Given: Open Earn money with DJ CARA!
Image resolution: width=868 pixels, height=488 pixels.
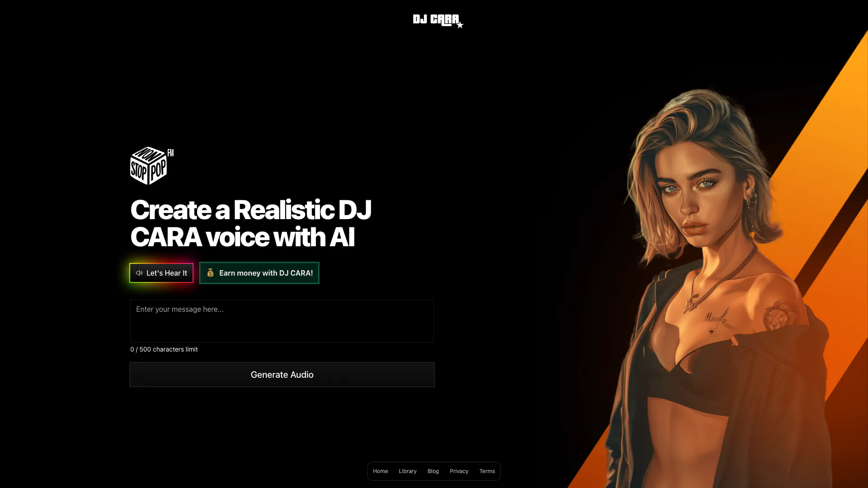Looking at the screenshot, I should tap(259, 273).
